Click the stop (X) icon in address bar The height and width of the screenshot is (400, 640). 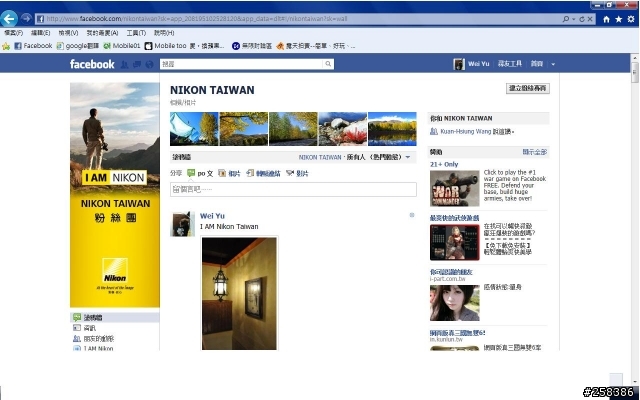tap(590, 19)
